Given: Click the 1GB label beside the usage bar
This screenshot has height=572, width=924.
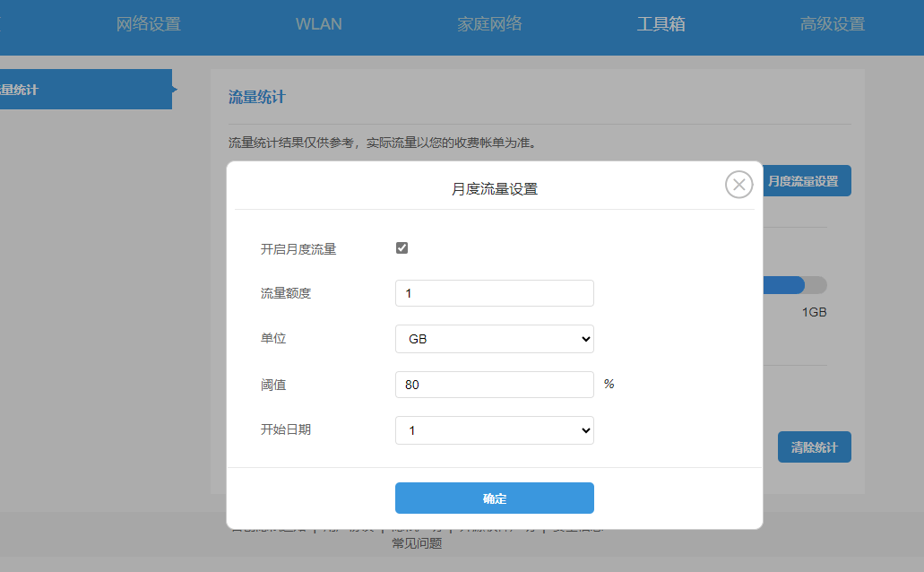Looking at the screenshot, I should [x=815, y=312].
